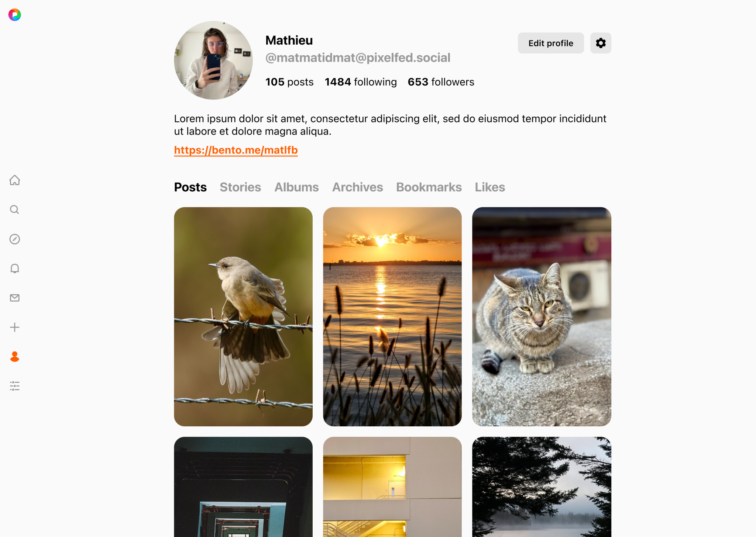Follow the bento.me/matlfb link
Screen dimensions: 756x537
tap(236, 150)
